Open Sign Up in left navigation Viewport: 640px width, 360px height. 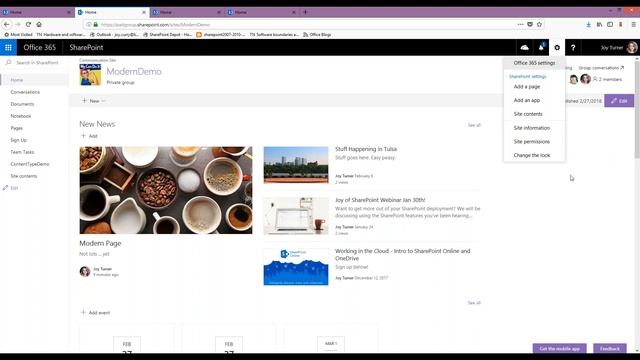[19, 140]
